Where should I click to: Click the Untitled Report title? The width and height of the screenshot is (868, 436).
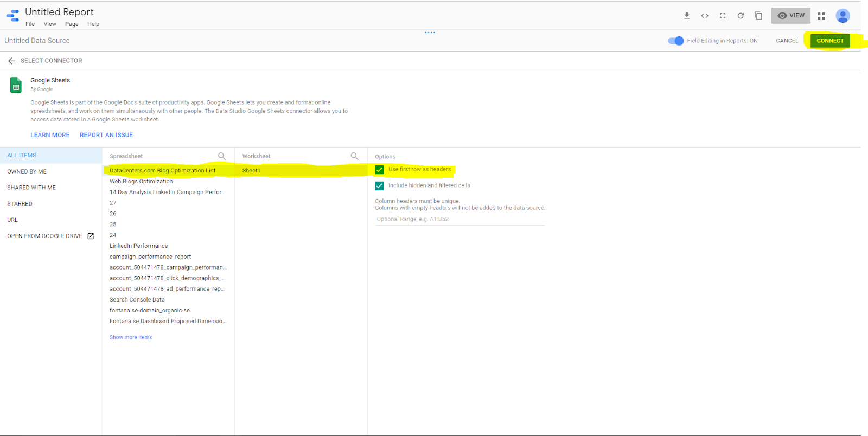coord(59,12)
